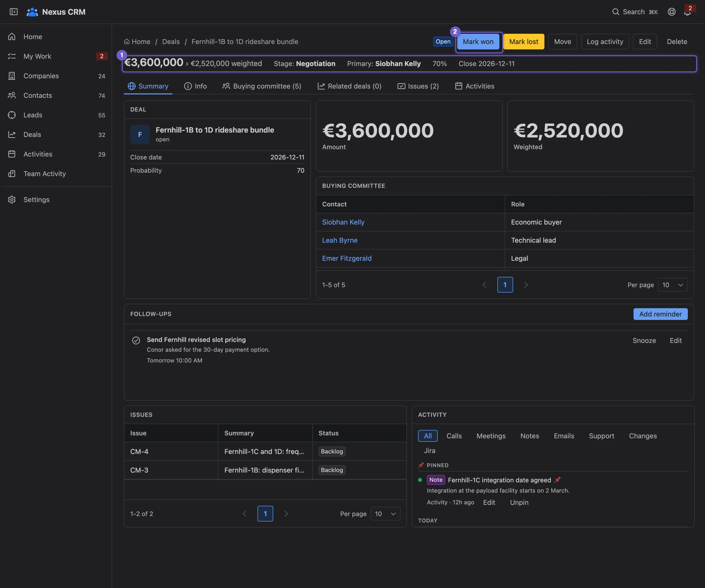Open Buying committee (5) tab
The image size is (705, 588).
click(x=262, y=86)
